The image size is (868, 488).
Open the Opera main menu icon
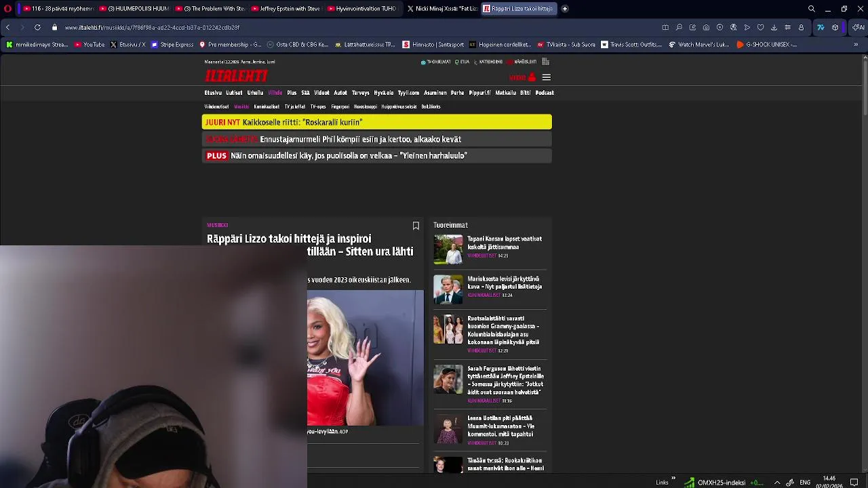[7, 9]
